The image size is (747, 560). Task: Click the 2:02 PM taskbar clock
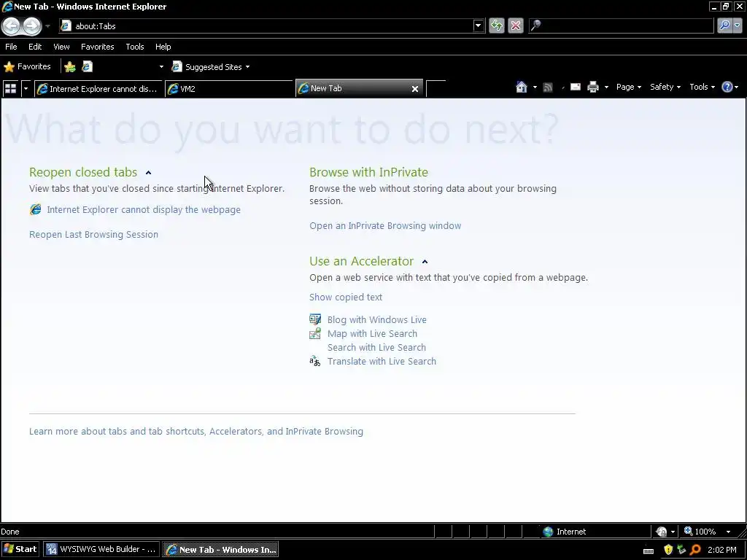721,550
